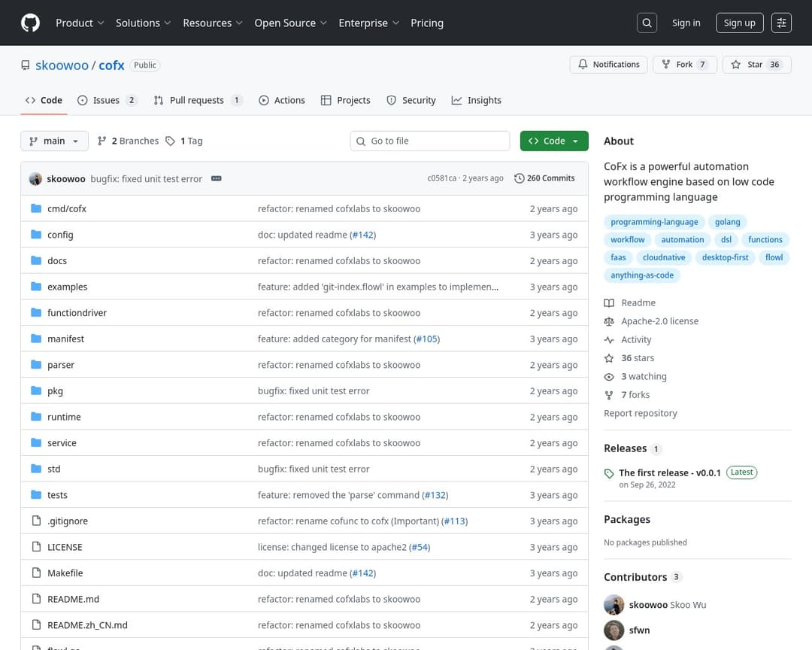The width and height of the screenshot is (812, 650).
Task: Click the search magnifier icon
Action: click(647, 23)
